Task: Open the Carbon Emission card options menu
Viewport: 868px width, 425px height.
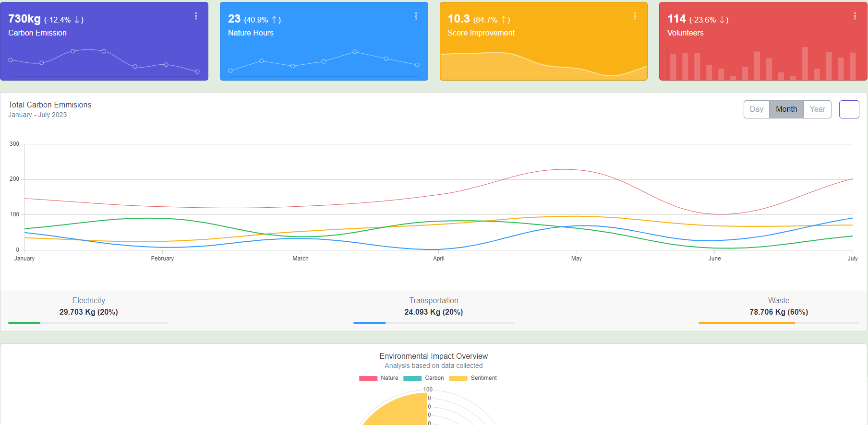Action: [196, 16]
